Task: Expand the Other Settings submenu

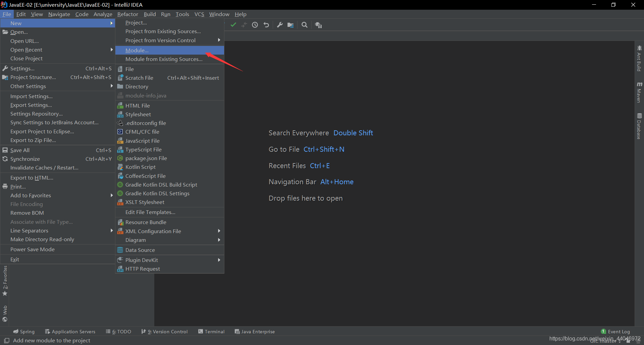Action: point(58,86)
